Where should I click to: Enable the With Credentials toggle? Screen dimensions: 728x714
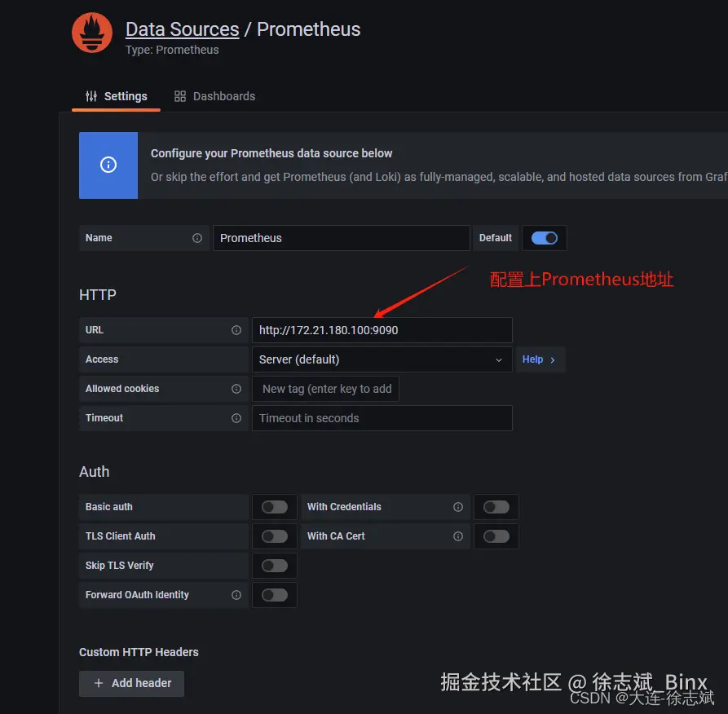(496, 507)
